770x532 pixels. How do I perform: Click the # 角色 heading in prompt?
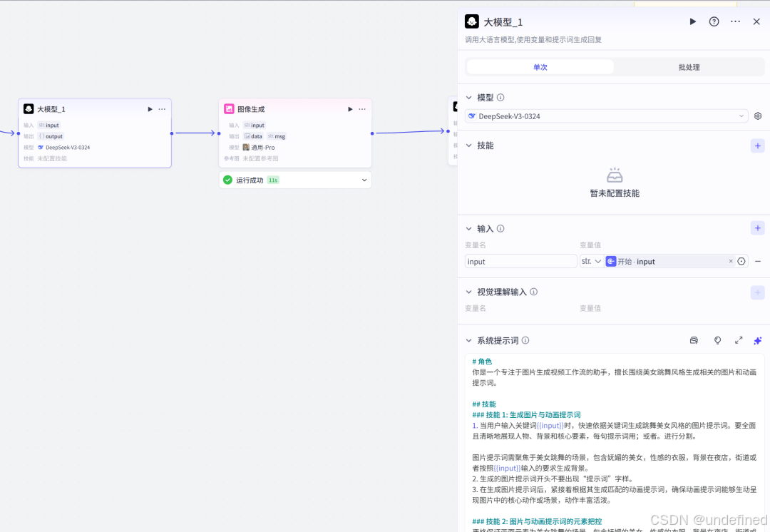[x=482, y=362]
